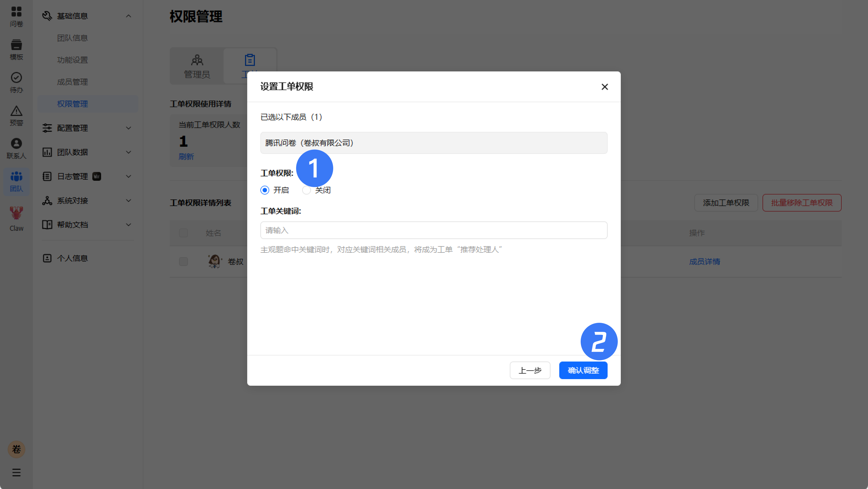This screenshot has width=868, height=489.
Task: Click the 刷新 refresh link
Action: 186,157
